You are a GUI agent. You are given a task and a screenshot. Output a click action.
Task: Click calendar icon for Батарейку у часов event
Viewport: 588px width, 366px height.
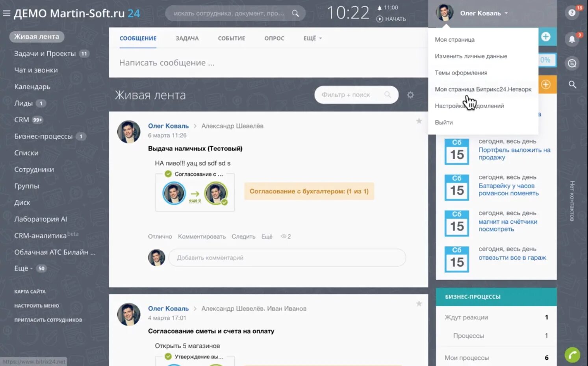click(x=457, y=188)
